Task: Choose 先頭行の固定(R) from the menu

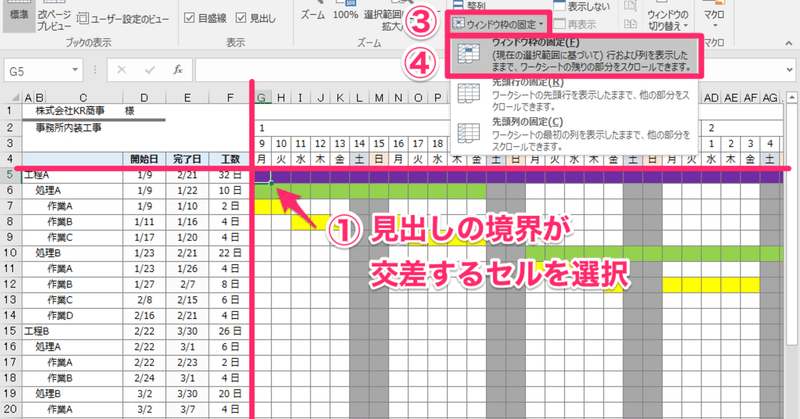Action: tap(574, 94)
